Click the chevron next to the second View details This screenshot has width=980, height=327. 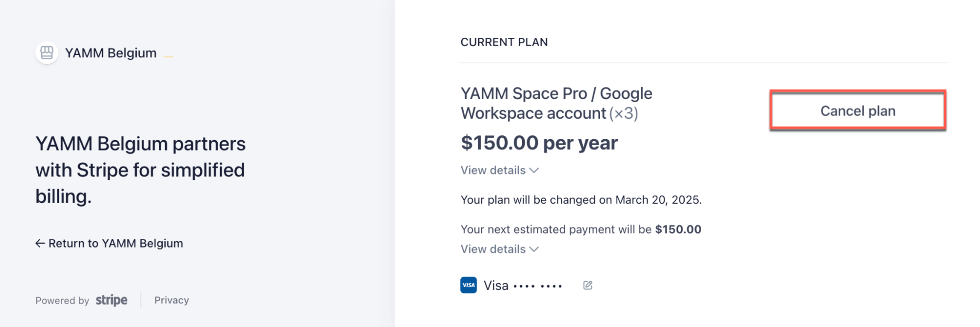click(x=534, y=250)
